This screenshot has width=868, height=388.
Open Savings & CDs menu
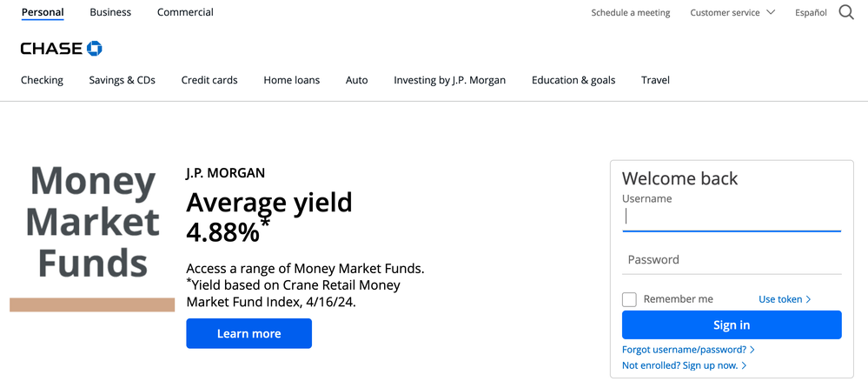click(x=122, y=80)
